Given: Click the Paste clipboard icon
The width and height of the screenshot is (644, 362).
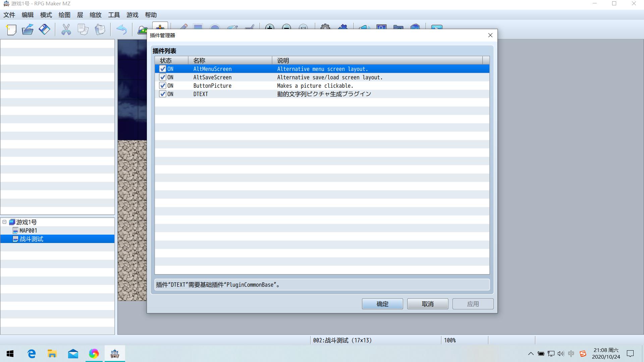Looking at the screenshot, I should tap(100, 30).
